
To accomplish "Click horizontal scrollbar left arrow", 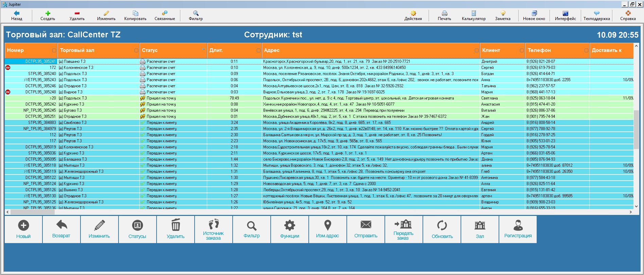I will [7, 212].
